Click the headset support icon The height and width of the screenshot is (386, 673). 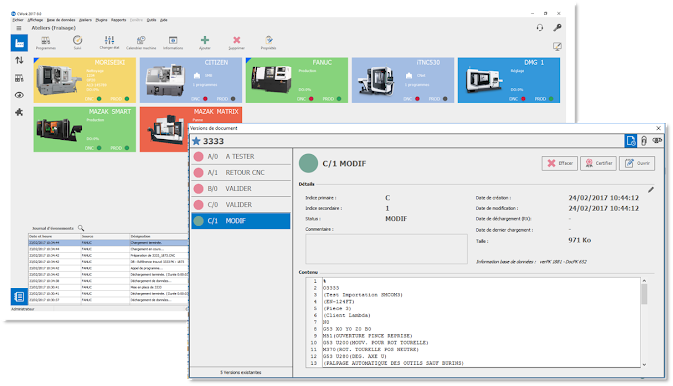540,28
